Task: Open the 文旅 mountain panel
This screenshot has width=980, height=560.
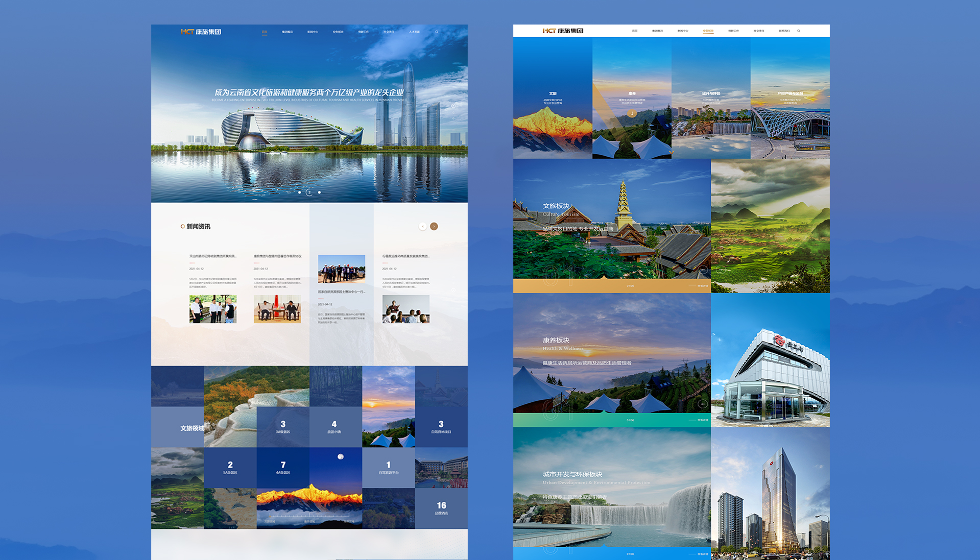Action: point(553,98)
